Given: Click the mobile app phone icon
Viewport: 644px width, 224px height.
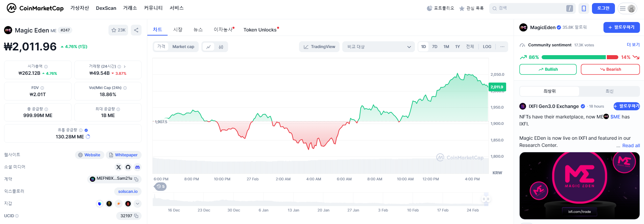Looking at the screenshot, I should 584,8.
